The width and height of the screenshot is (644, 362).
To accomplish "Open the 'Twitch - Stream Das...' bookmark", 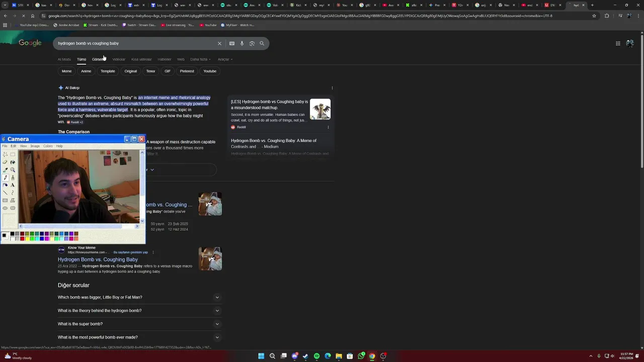I will 138,25.
